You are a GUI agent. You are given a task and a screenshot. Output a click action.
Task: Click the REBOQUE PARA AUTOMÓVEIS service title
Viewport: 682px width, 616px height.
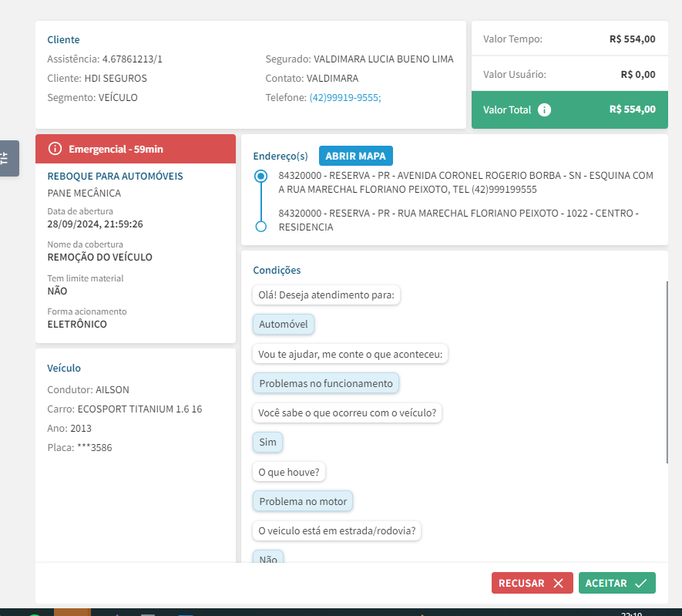pos(115,177)
